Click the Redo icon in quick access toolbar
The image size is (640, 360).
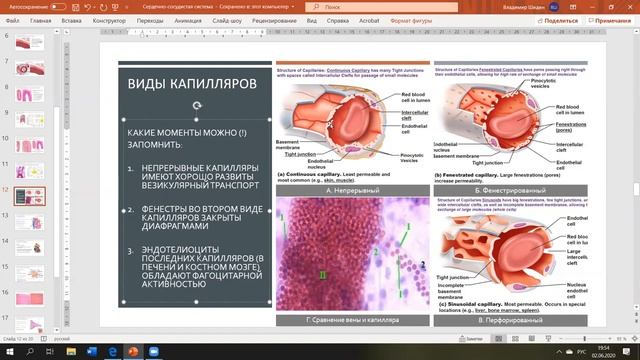pos(103,7)
